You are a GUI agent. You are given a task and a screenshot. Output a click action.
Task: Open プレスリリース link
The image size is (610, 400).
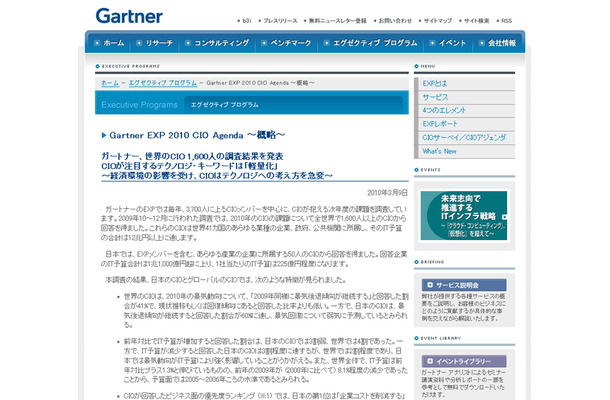tap(280, 21)
